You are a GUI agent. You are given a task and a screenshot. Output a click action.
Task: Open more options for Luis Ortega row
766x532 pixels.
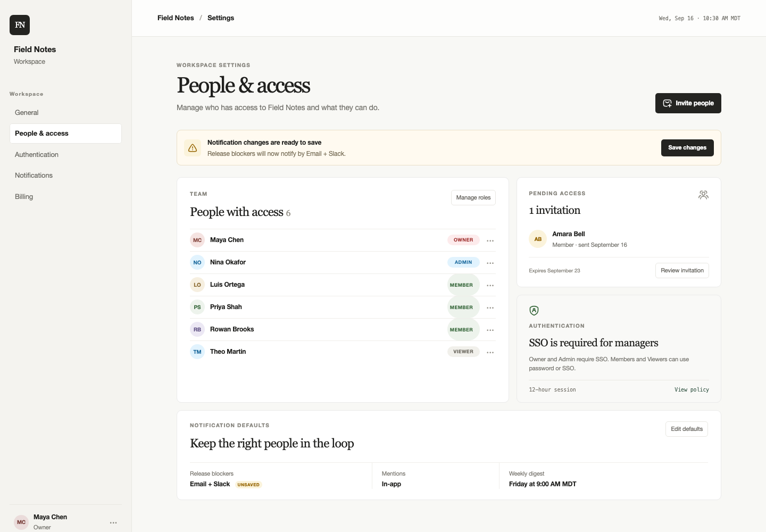click(x=490, y=285)
